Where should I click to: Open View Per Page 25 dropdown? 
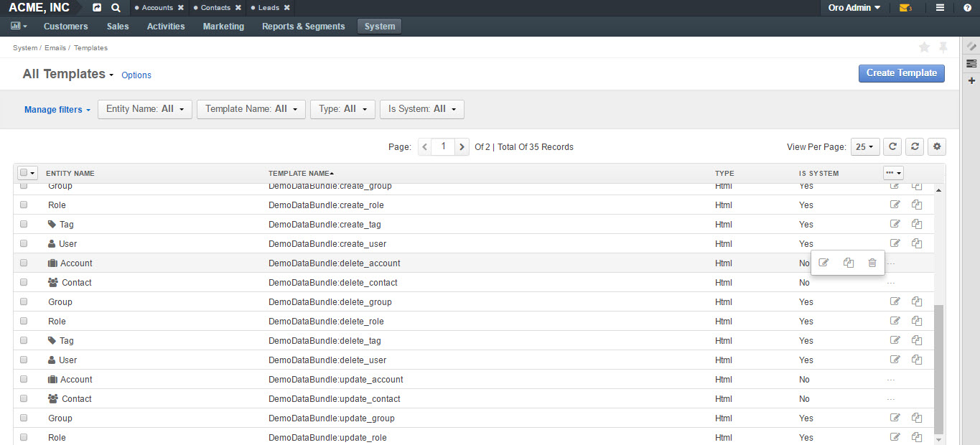pyautogui.click(x=865, y=146)
